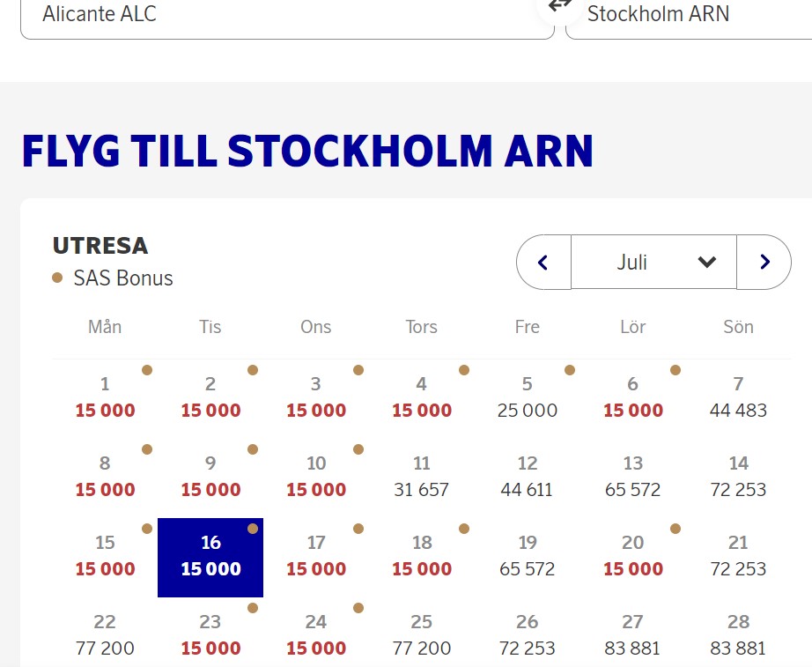Click the gold bonus dot above July 9

click(254, 449)
